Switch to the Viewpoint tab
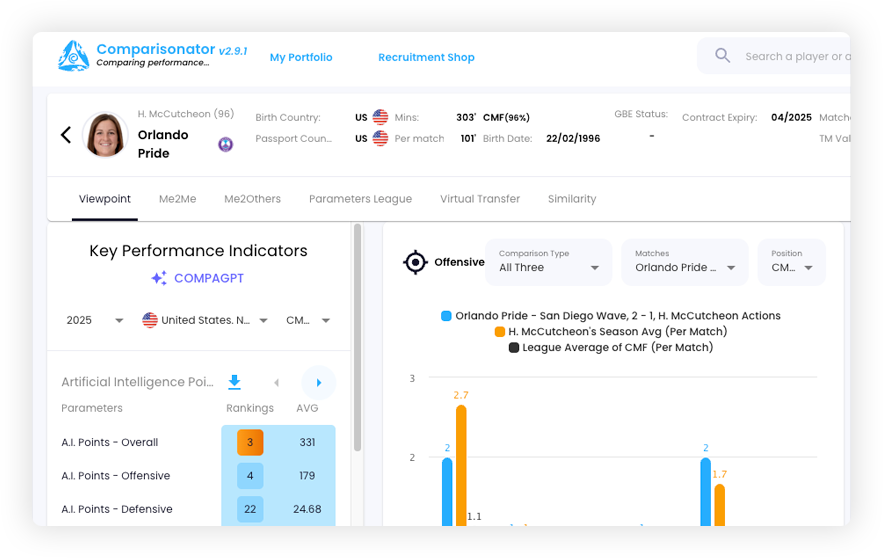The image size is (883, 558). tap(105, 199)
